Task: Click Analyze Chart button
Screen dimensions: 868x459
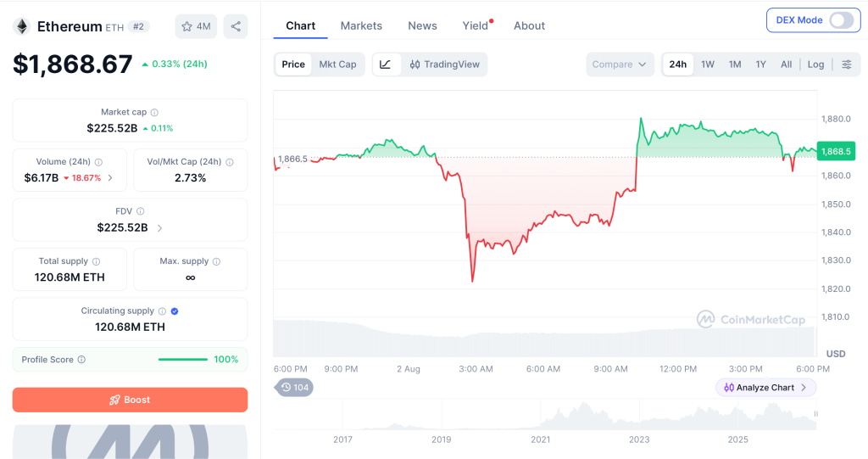Action: (x=765, y=388)
